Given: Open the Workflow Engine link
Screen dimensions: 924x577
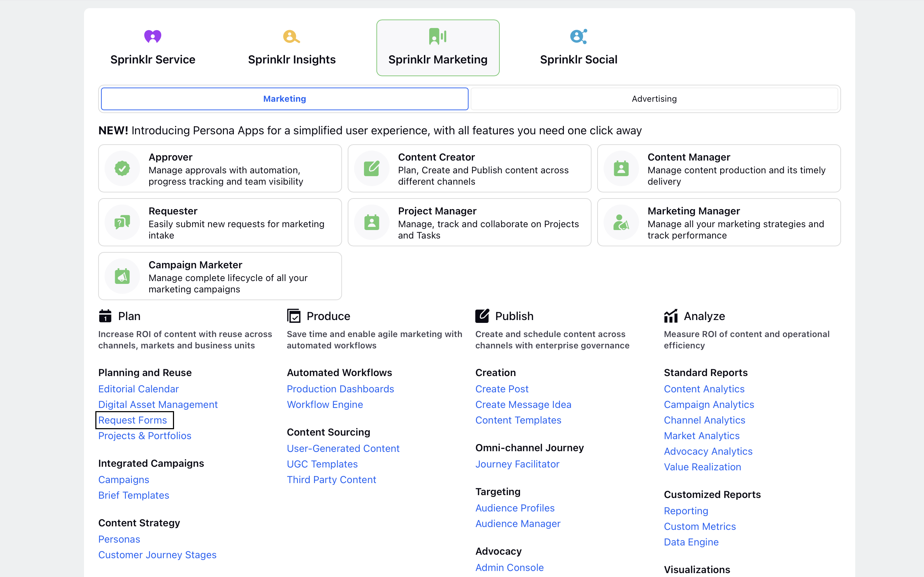Looking at the screenshot, I should (x=325, y=404).
